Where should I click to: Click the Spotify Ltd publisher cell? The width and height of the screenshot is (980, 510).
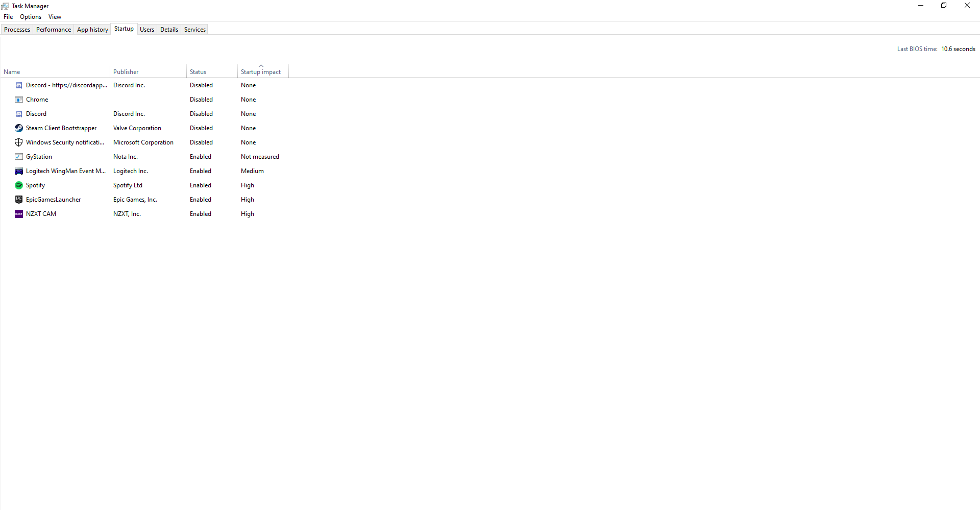coord(128,185)
